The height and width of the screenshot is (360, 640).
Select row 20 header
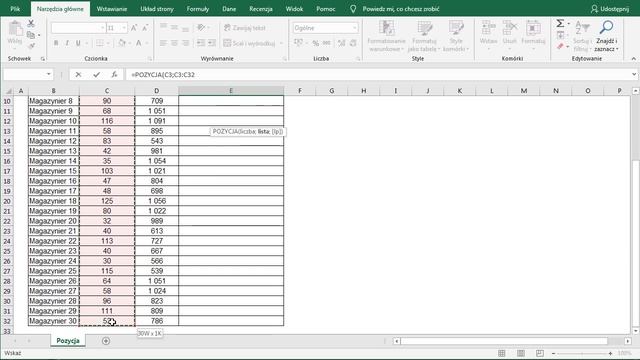coord(7,201)
